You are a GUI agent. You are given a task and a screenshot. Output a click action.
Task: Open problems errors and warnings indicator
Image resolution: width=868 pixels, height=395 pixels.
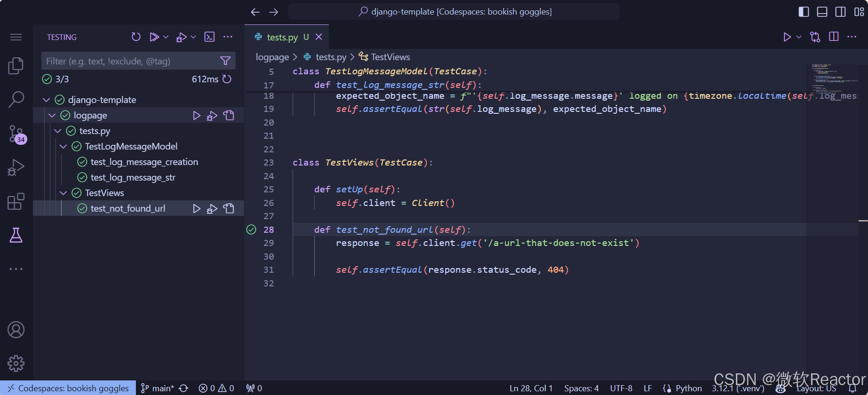(216, 388)
